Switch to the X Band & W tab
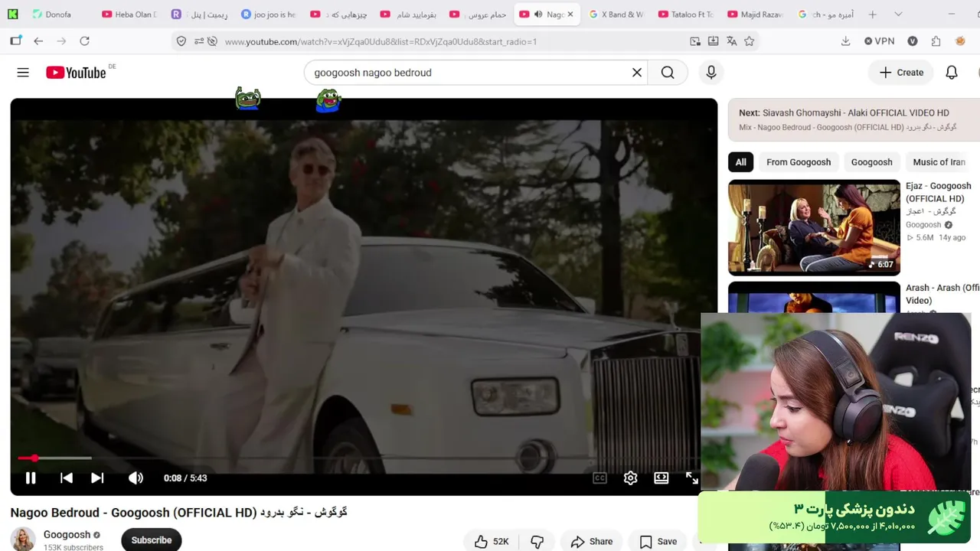980x551 pixels. pos(616,15)
